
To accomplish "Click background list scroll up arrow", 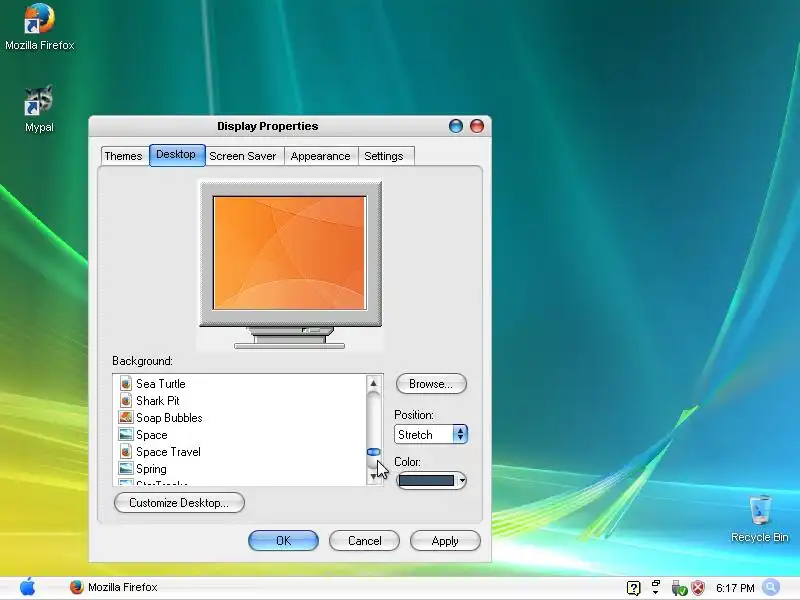I will (x=373, y=383).
